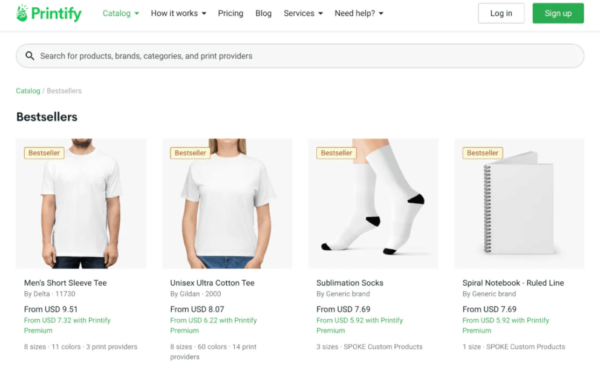The width and height of the screenshot is (600, 369).
Task: Click 'From USD 7.32 with Printify Premium'
Action: 67,325
